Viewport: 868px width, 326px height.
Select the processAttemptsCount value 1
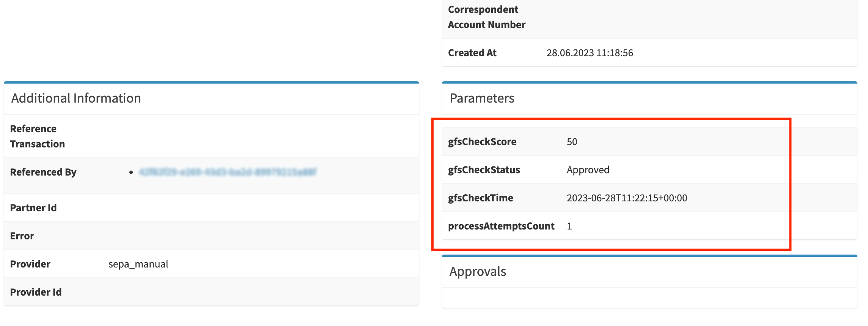click(569, 226)
